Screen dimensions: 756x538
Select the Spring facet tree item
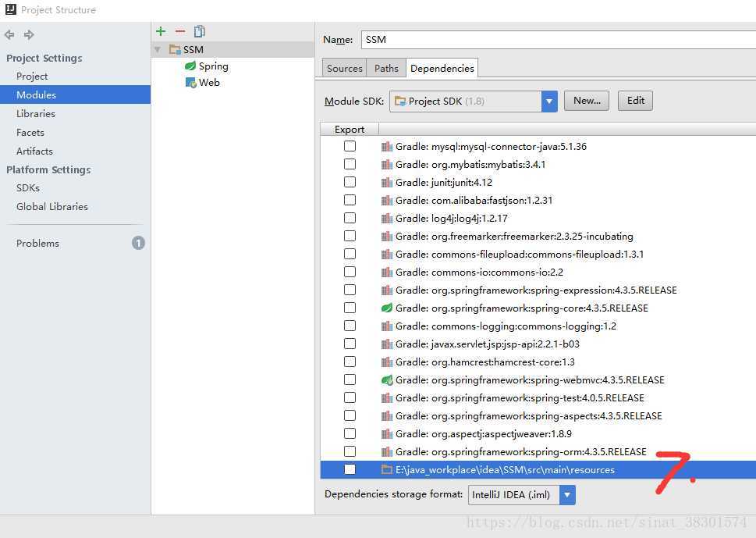(214, 66)
